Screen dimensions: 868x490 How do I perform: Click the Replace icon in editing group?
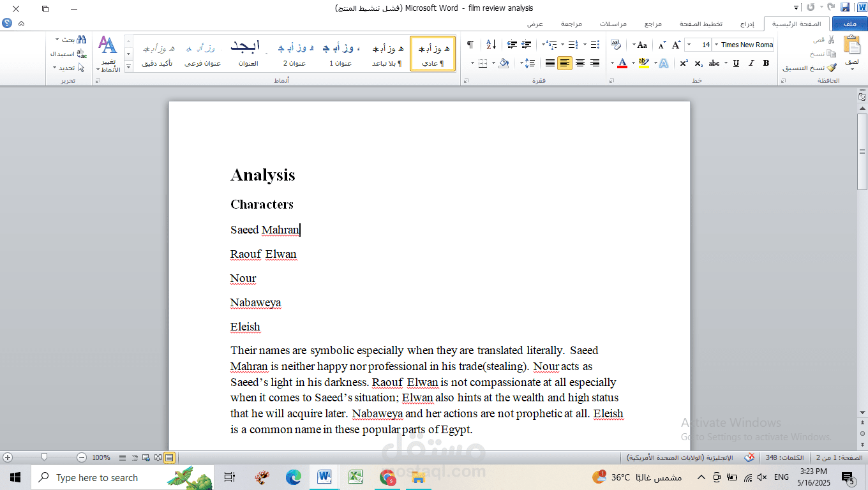pos(82,54)
